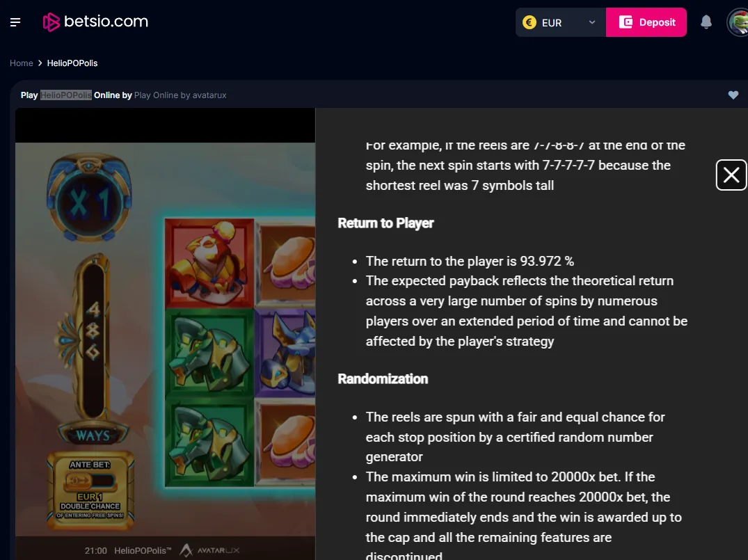Go to Home breadcrumb

[x=22, y=63]
